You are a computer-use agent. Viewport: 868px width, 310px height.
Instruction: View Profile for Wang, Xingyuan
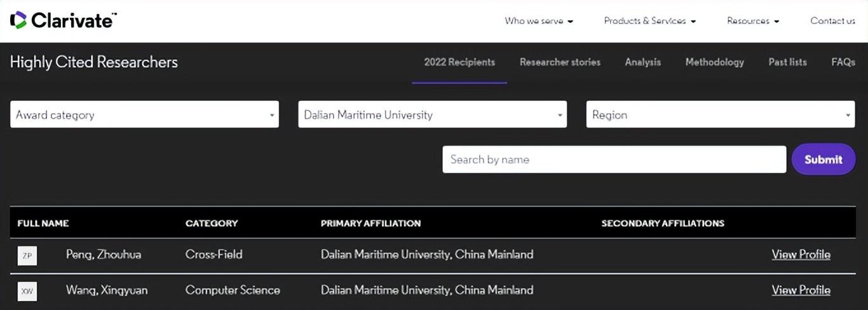[x=801, y=290]
